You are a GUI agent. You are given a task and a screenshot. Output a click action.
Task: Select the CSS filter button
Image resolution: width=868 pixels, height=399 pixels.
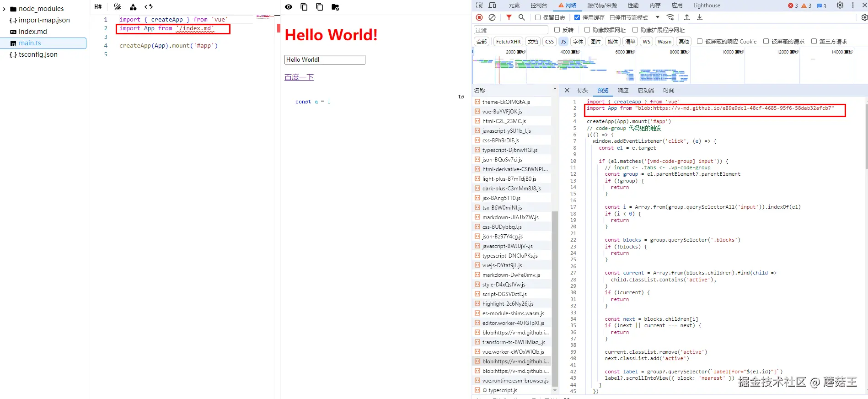pos(549,42)
